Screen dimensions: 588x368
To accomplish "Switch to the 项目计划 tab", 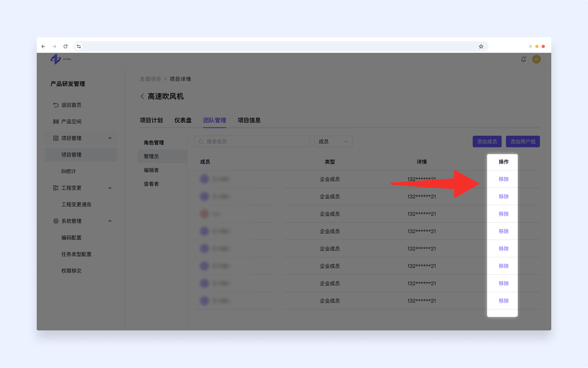I will coord(151,120).
